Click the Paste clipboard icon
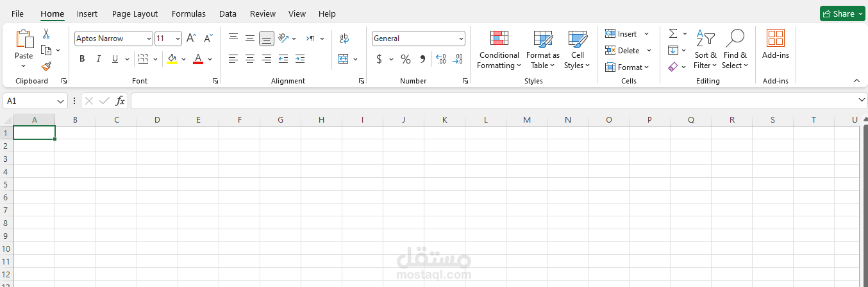 coord(24,39)
